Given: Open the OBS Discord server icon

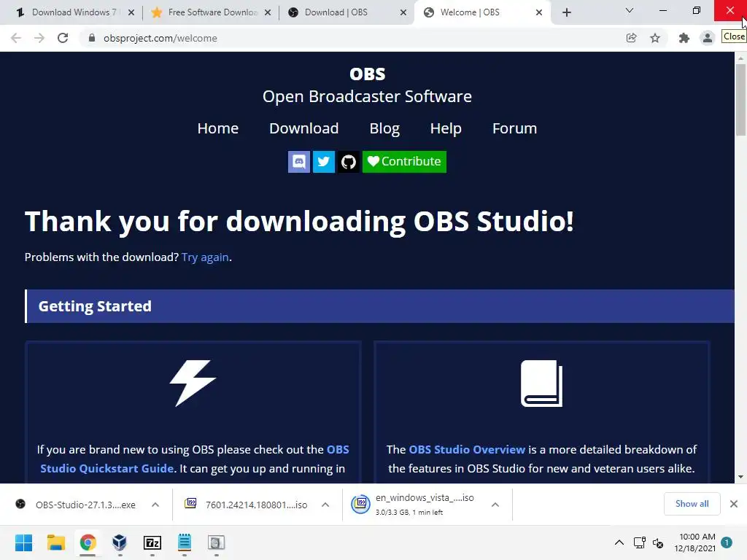Looking at the screenshot, I should (x=298, y=162).
